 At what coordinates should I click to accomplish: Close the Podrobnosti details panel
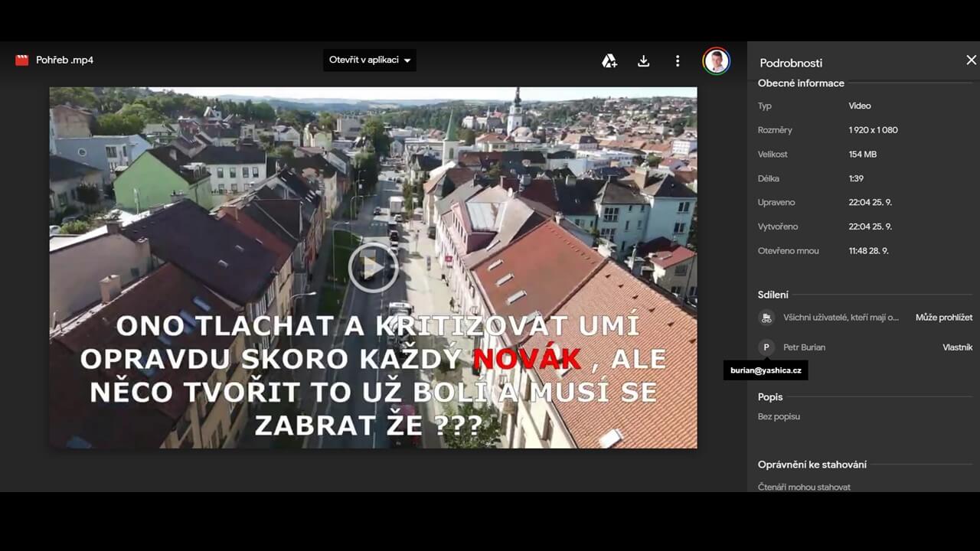(x=971, y=60)
